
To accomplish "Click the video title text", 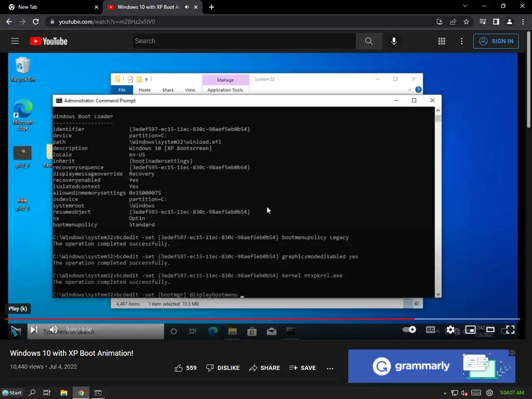I will click(71, 353).
